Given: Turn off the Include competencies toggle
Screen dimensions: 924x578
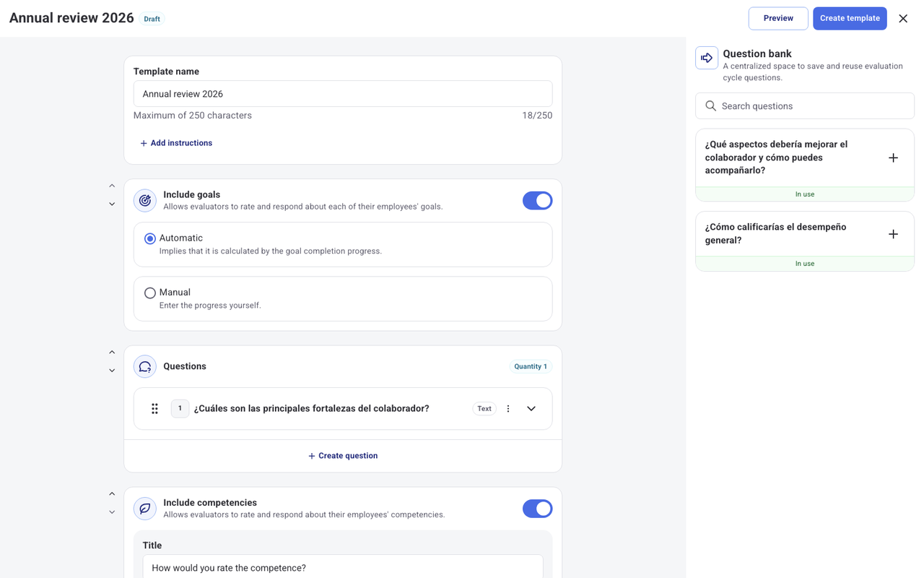Looking at the screenshot, I should (x=537, y=509).
